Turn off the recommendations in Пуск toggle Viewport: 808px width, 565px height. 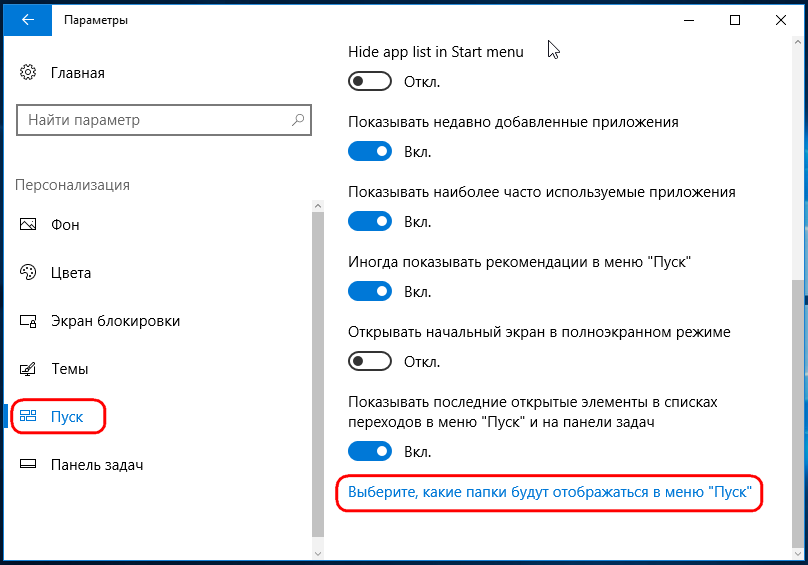click(369, 291)
